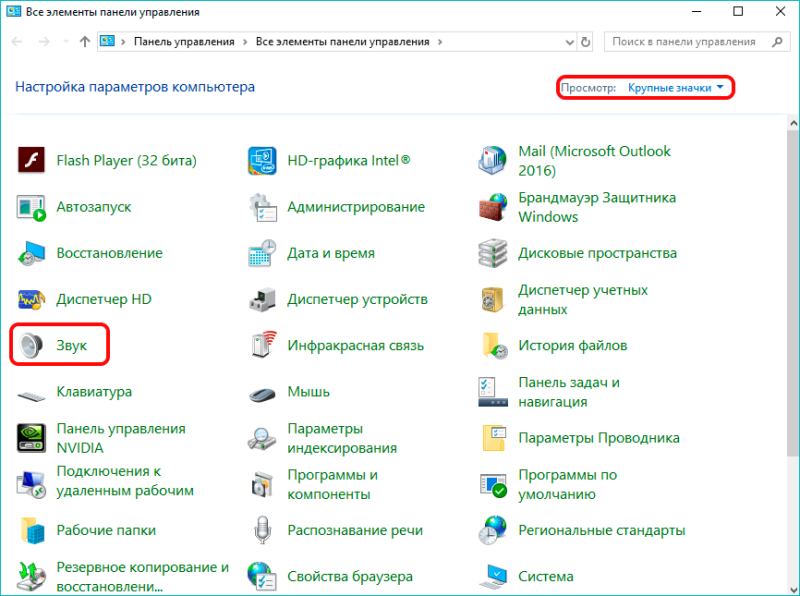Image resolution: width=800 pixels, height=596 pixels.
Task: Open the Звук speaker icon
Action: tap(31, 345)
